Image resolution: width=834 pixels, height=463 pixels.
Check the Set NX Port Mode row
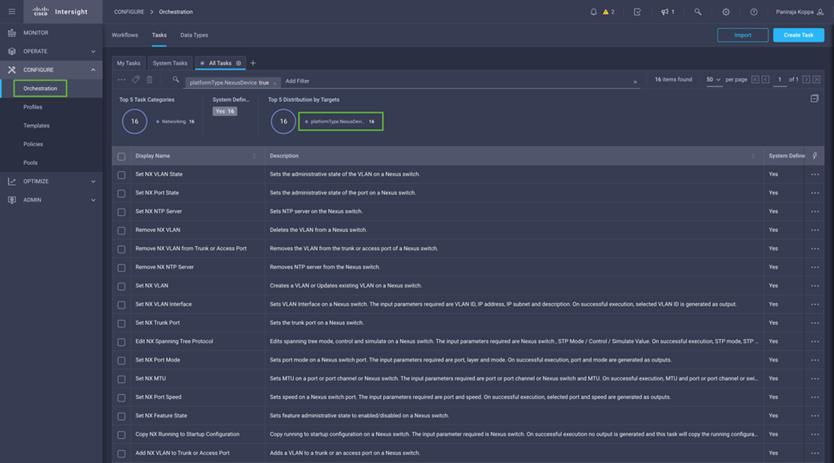pos(121,360)
